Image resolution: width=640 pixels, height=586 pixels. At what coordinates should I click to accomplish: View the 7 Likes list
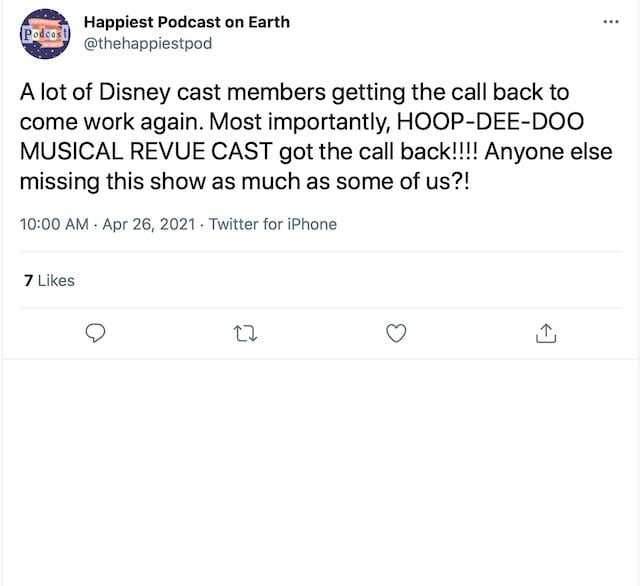pyautogui.click(x=49, y=280)
